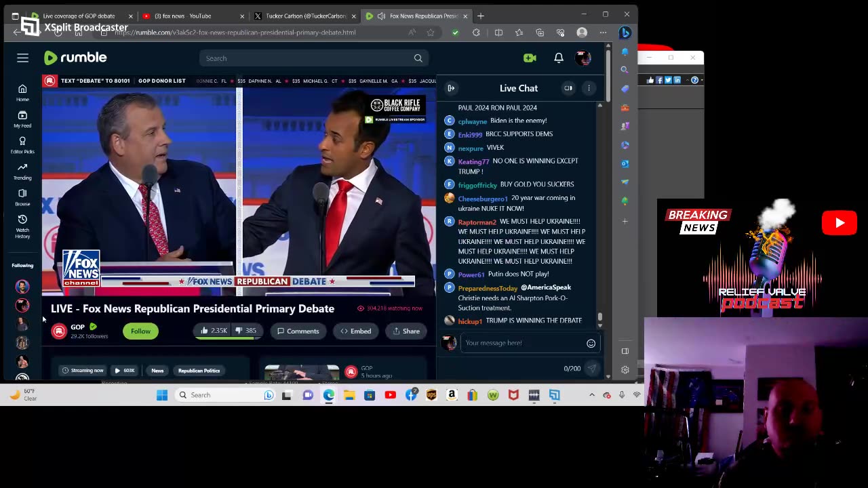Switch to Live coverage of GOP debate tab
Viewport: 868px width, 488px height.
(x=79, y=16)
